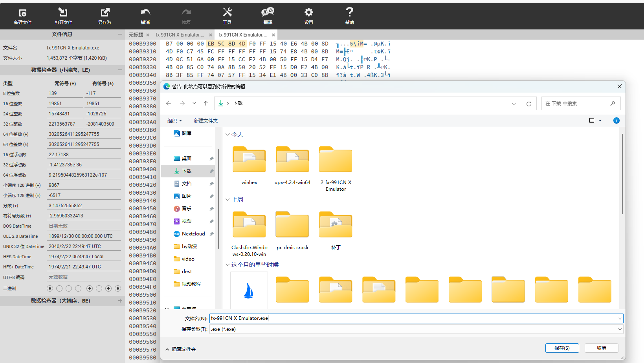Collapse the 数据检查器 小端序 panel

[x=120, y=70]
